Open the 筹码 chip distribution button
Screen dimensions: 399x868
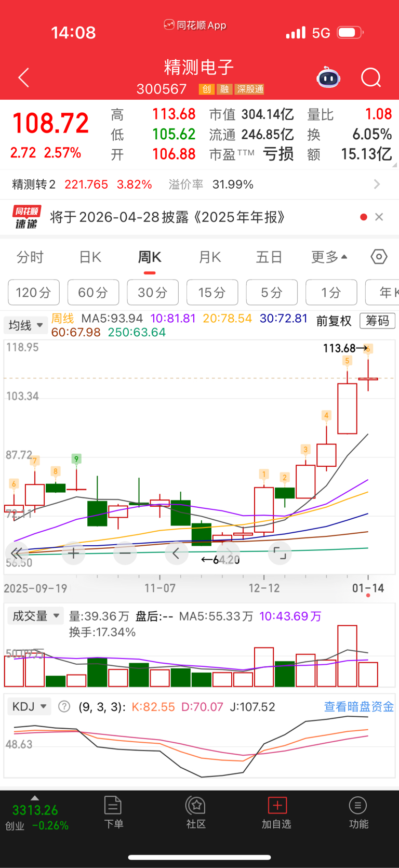(377, 321)
